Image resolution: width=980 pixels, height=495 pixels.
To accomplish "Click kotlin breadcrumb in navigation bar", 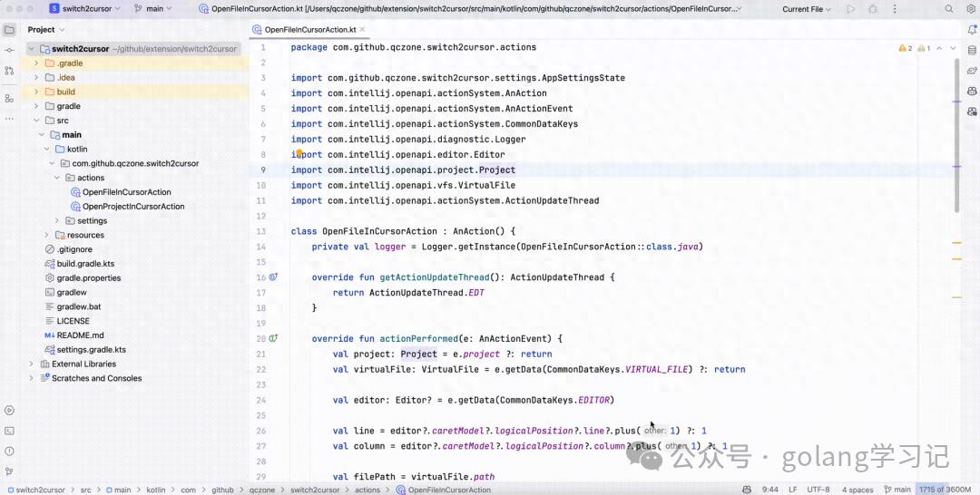I will tap(156, 490).
